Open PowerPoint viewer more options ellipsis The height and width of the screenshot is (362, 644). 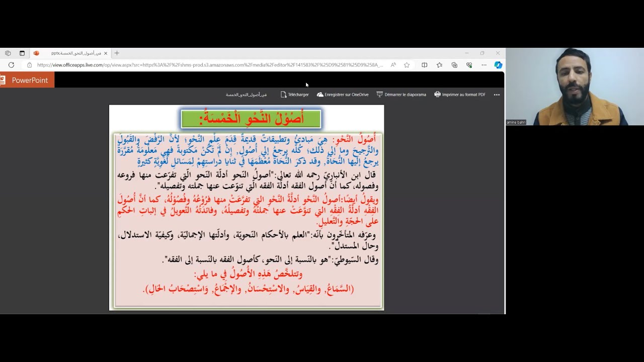(x=497, y=95)
